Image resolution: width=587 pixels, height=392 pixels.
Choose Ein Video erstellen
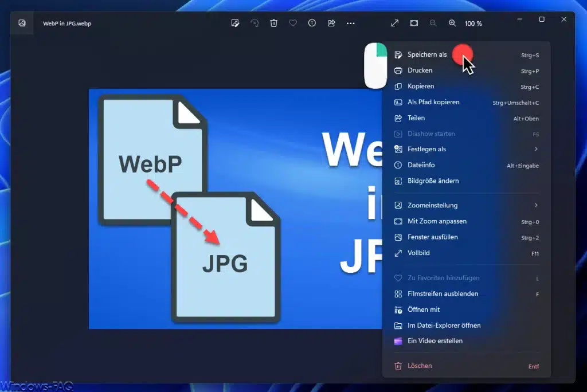point(467,341)
